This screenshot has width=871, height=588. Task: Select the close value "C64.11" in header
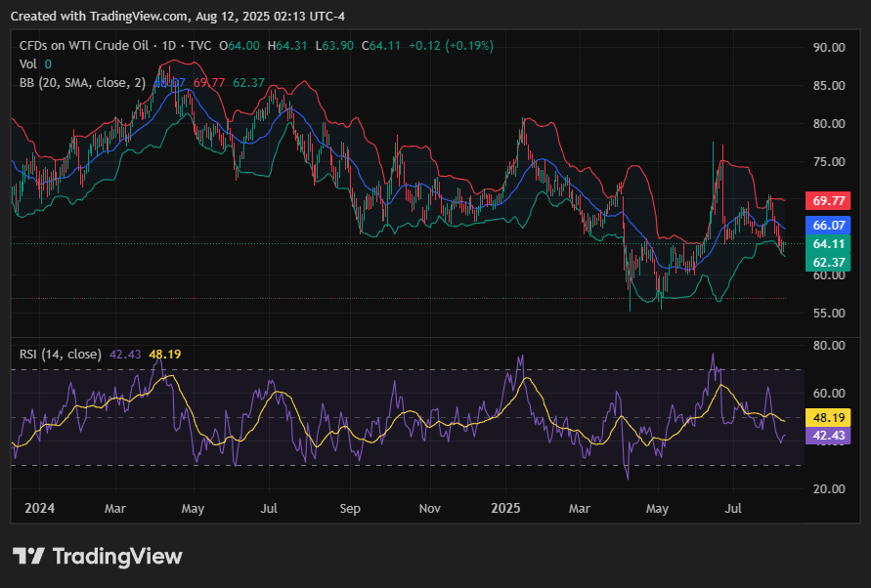[381, 46]
